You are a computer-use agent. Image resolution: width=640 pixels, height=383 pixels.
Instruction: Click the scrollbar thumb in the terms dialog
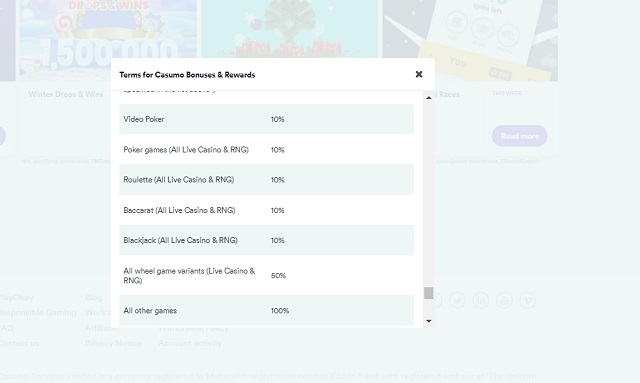point(429,293)
